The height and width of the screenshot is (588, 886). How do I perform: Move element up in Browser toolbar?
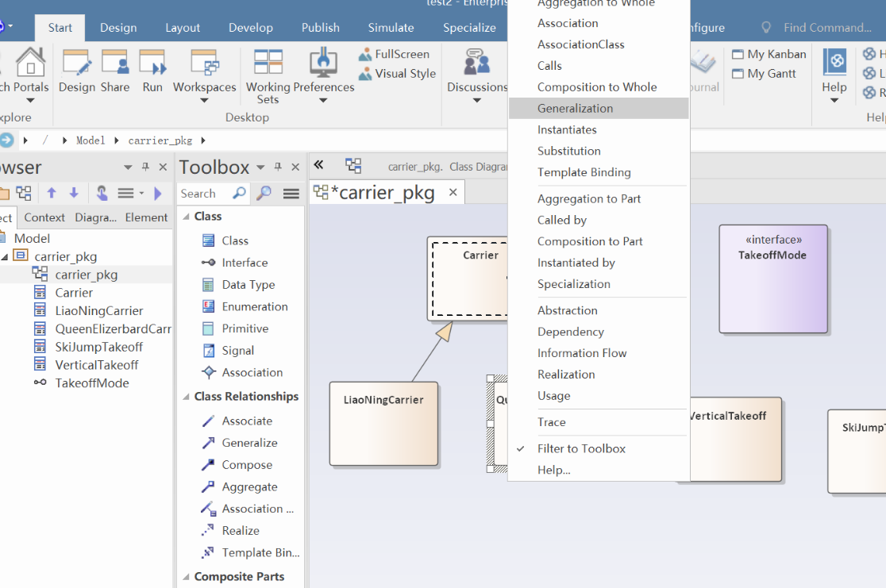52,193
